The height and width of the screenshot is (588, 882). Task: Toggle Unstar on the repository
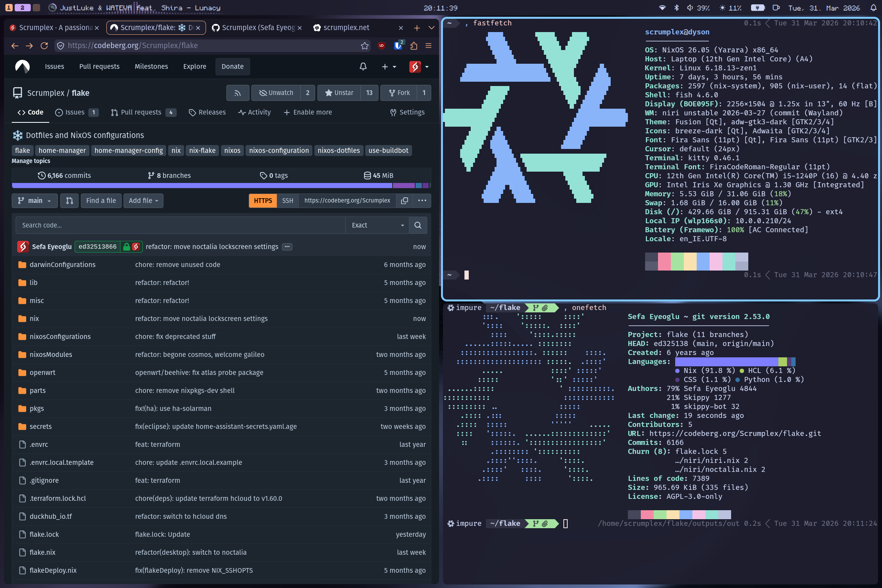pyautogui.click(x=339, y=93)
